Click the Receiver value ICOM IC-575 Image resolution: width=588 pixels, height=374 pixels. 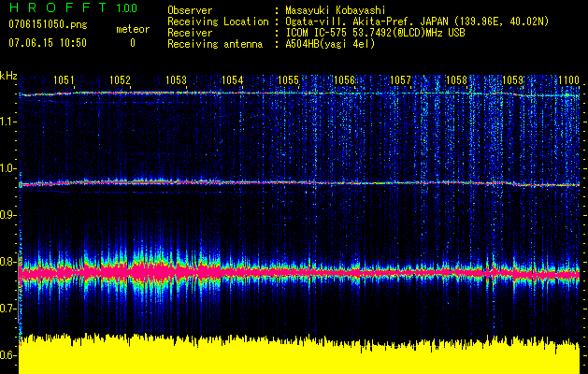click(x=316, y=33)
